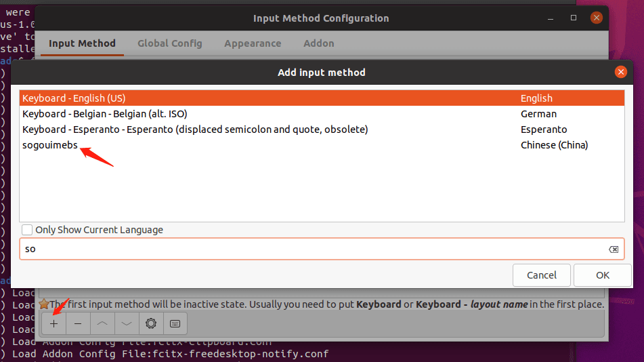Click the plus add input method icon
This screenshot has height=362, width=644.
click(x=53, y=324)
